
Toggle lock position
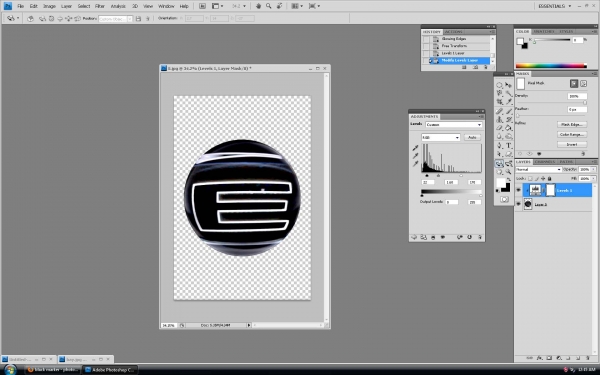(x=543, y=178)
